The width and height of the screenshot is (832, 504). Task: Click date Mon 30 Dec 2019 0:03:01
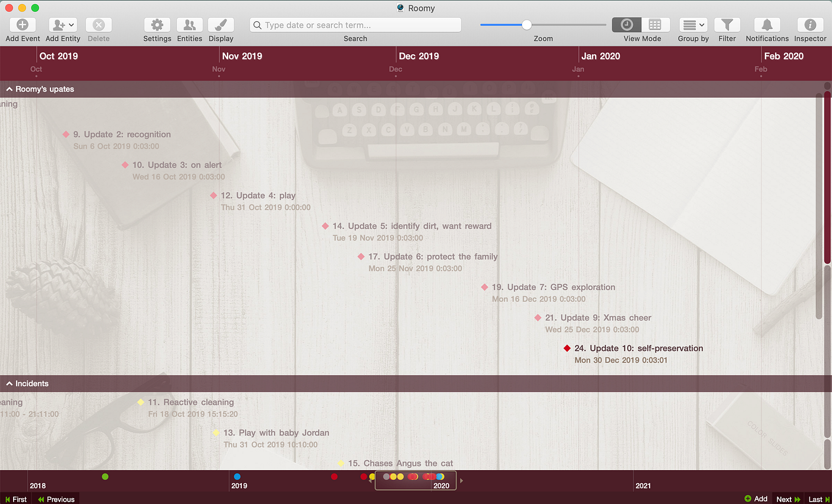(x=621, y=360)
